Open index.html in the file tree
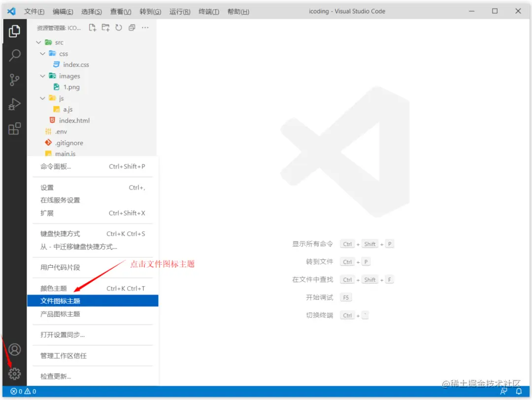Viewport: 532px width, 400px height. [74, 121]
